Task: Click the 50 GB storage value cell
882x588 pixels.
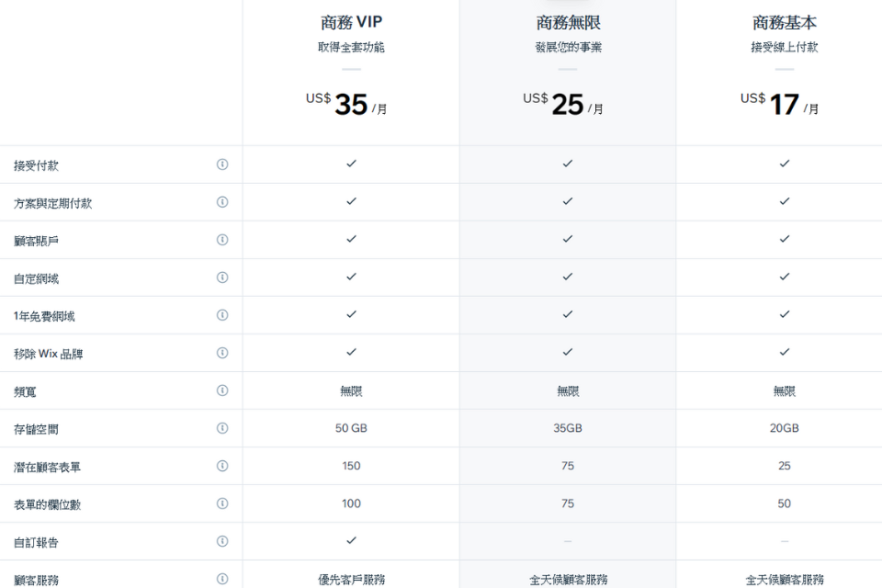Action: (349, 428)
